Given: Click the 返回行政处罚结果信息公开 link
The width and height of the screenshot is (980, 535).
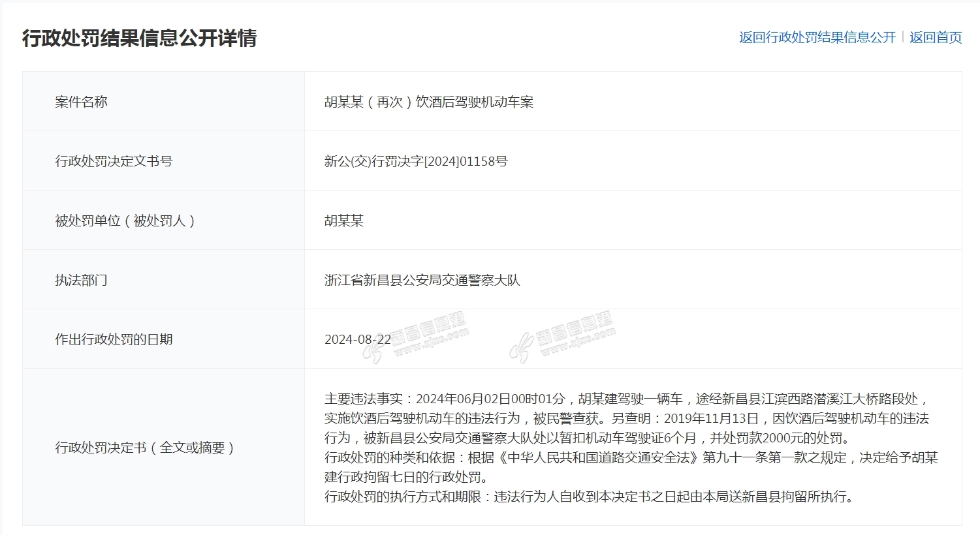Looking at the screenshot, I should point(817,37).
